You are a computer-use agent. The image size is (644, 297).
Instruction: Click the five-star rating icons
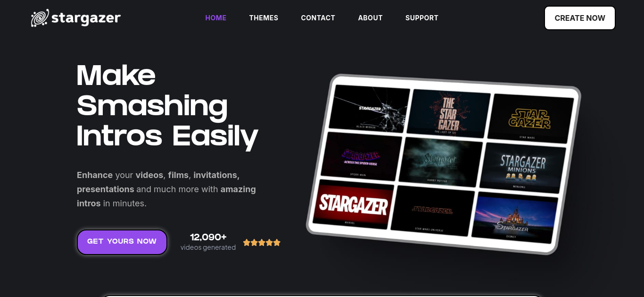click(262, 243)
